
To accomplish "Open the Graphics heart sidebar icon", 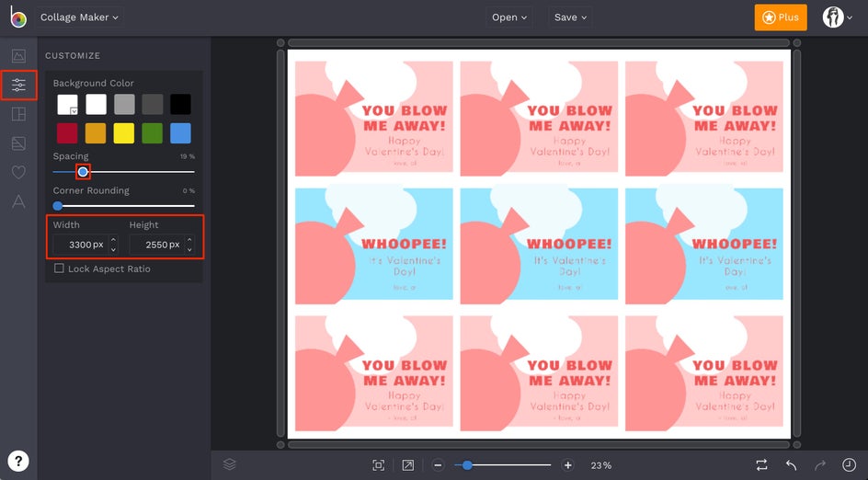I will pyautogui.click(x=18, y=172).
